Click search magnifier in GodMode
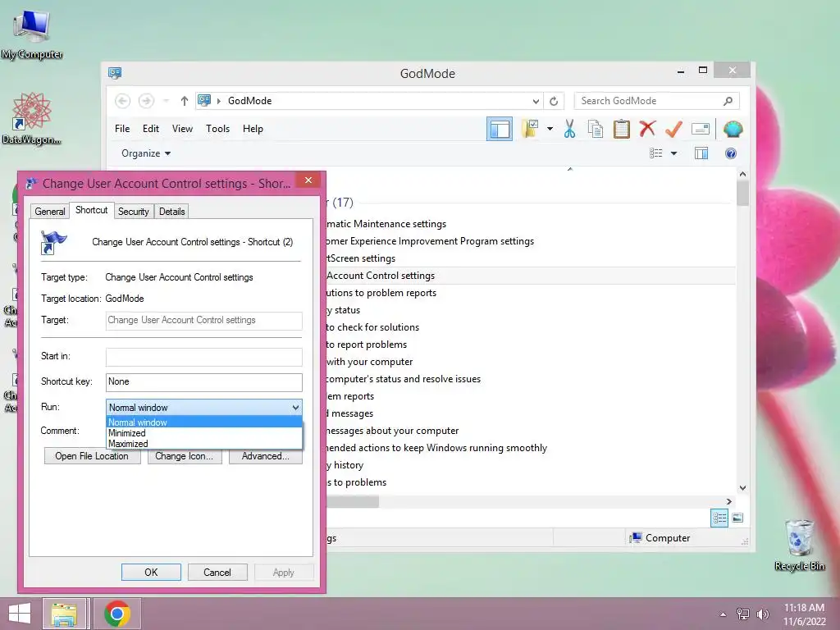Screen dimensions: 840x630 point(728,101)
